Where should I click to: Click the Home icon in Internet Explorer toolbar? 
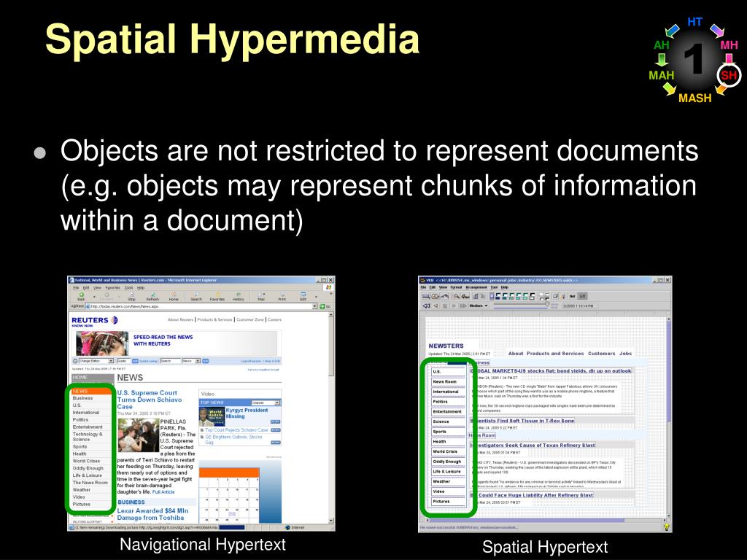[174, 296]
